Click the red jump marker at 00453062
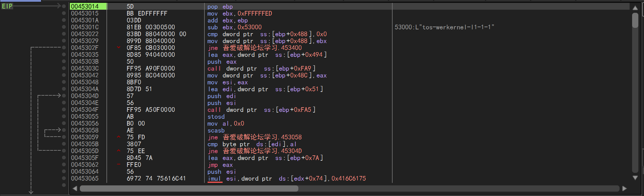Screen dimensions: 644x196 click(119, 164)
